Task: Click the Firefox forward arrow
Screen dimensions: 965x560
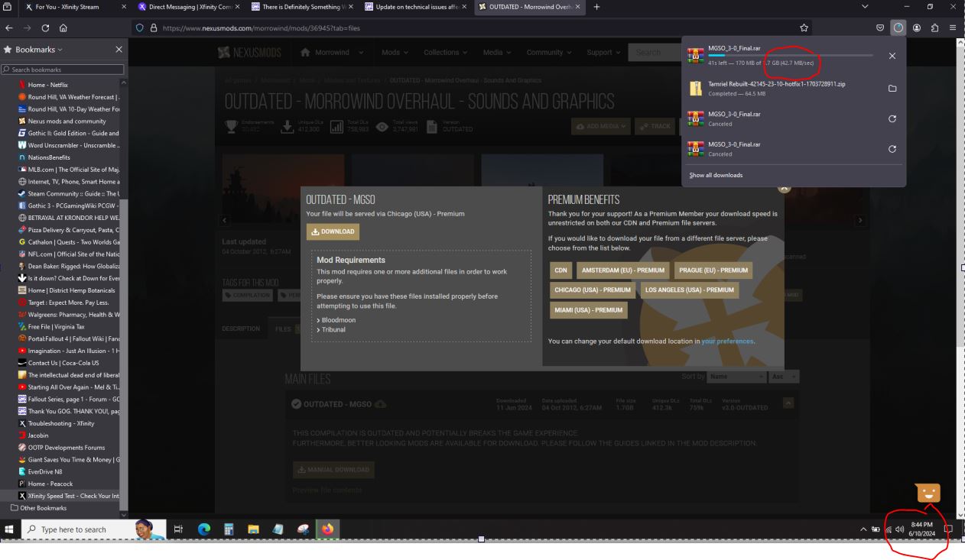Action: (28, 28)
